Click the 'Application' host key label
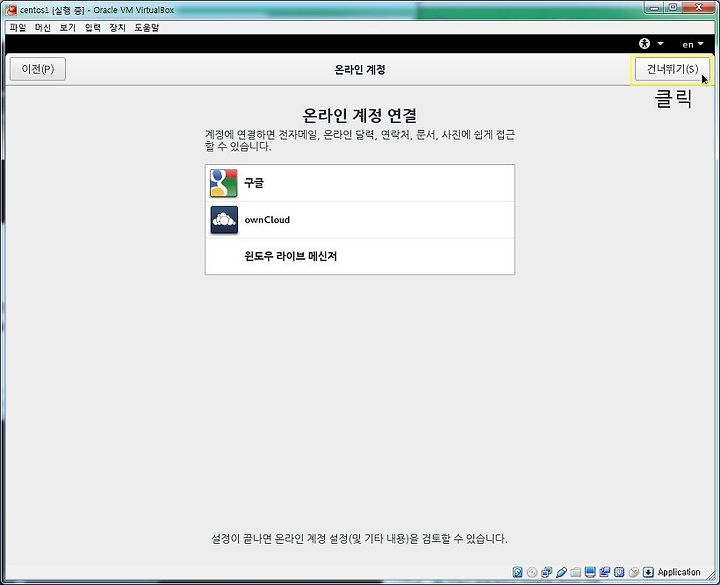 [679, 572]
